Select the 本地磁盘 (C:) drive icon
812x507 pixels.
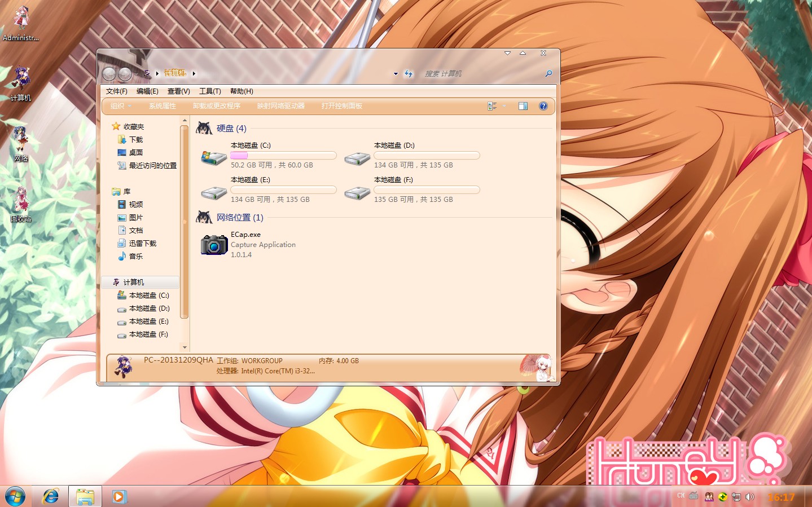click(214, 157)
